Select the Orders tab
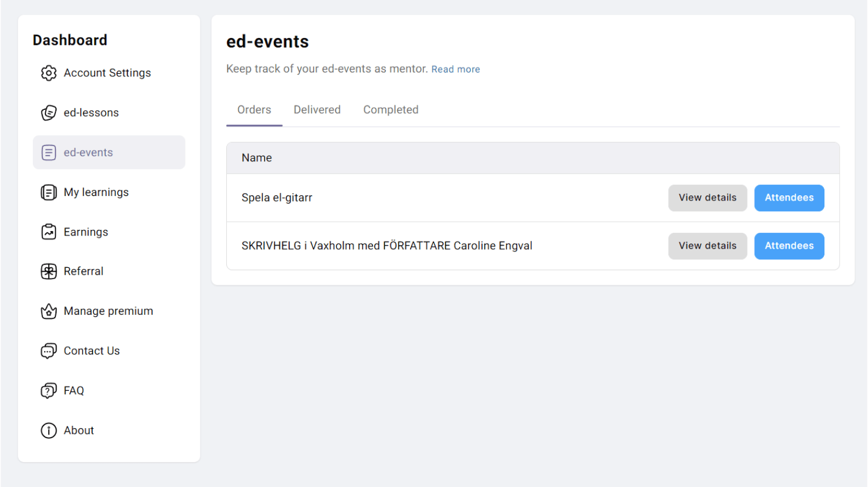This screenshot has height=487, width=868. coord(254,110)
